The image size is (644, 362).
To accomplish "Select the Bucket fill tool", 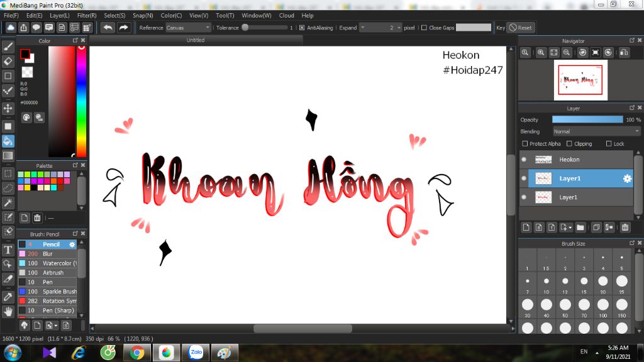I will (x=8, y=141).
